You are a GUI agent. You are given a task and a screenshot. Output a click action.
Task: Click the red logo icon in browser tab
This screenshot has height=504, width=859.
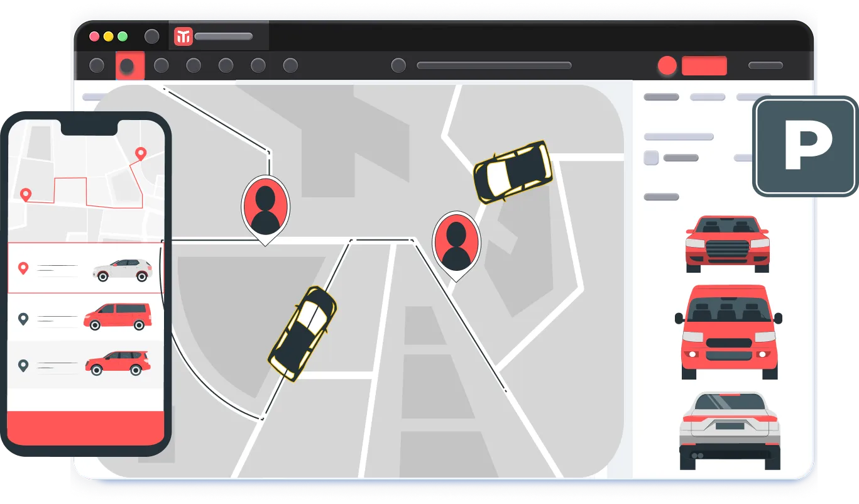(183, 36)
